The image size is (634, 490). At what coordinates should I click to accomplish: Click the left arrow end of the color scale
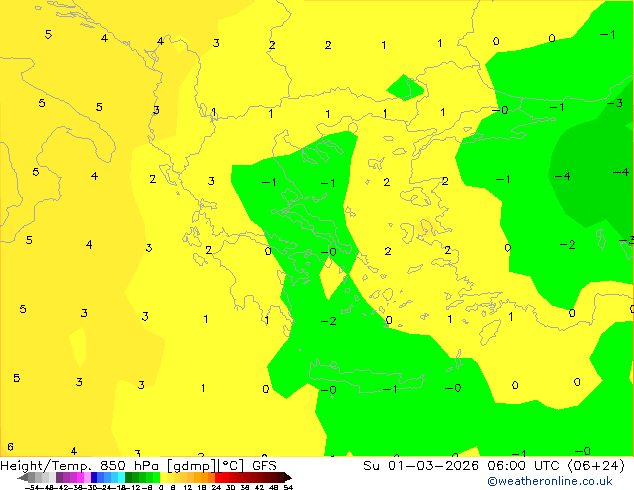coord(23,477)
